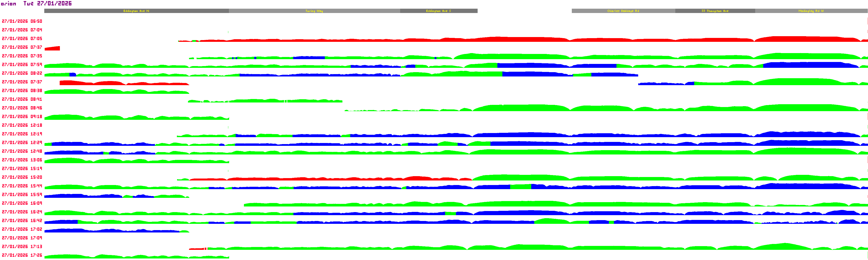Click the JJ Thompson Ave header segment
Image resolution: width=868 pixels, height=260 pixels.
[x=715, y=11]
